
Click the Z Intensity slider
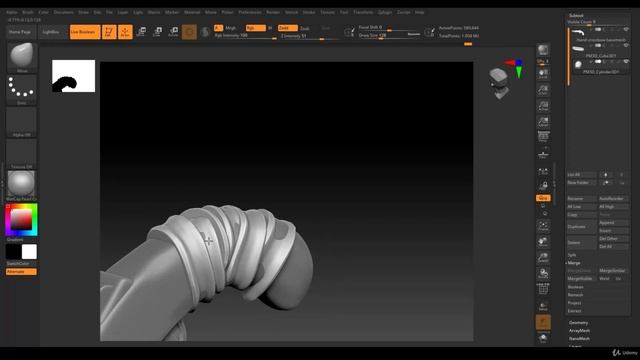(309, 36)
